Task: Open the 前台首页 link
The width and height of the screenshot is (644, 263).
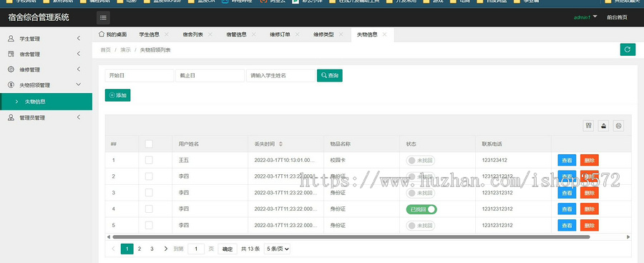Action: pyautogui.click(x=617, y=17)
